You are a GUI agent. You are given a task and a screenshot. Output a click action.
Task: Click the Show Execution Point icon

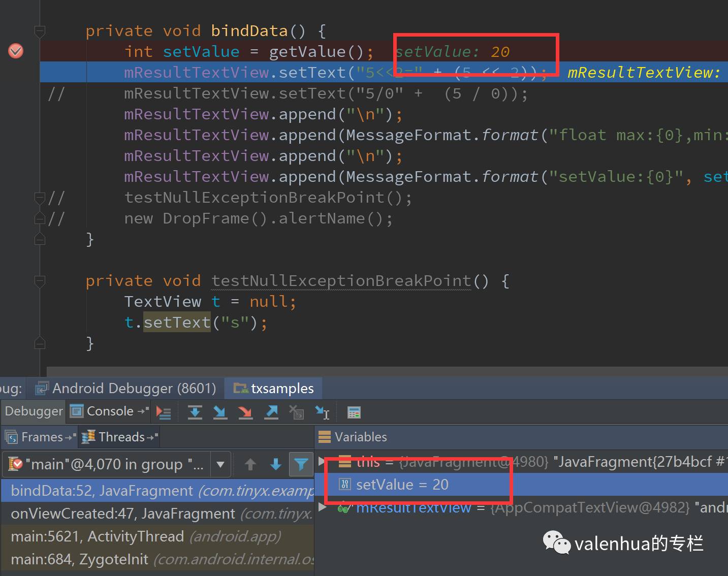click(164, 412)
